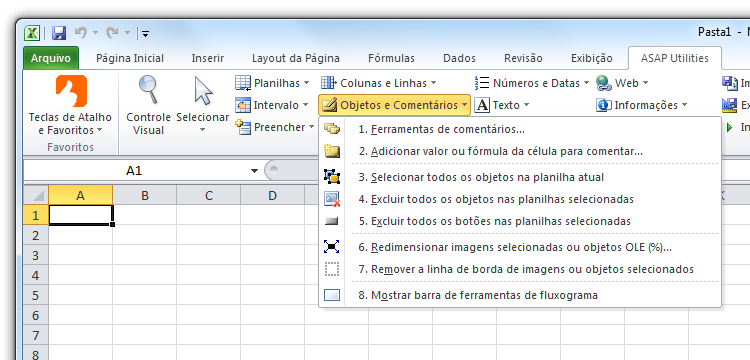
Task: Open the Texto menu
Action: (x=502, y=105)
